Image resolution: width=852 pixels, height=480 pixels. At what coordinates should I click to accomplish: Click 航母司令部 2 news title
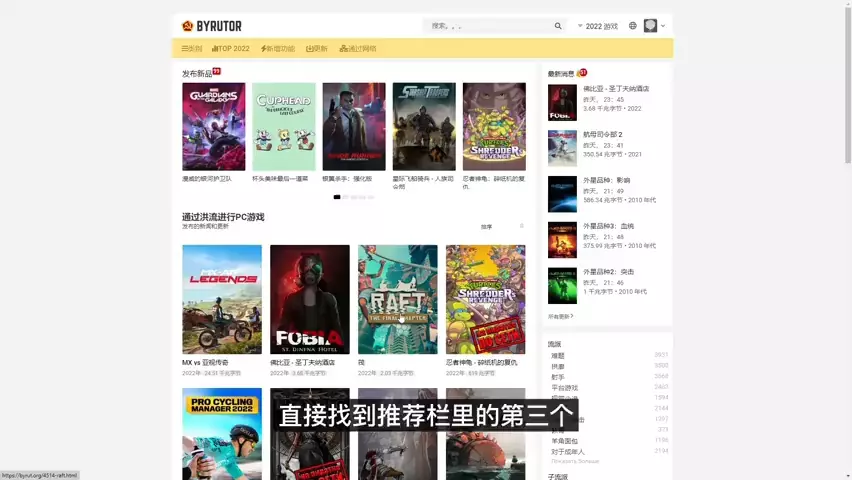603,134
